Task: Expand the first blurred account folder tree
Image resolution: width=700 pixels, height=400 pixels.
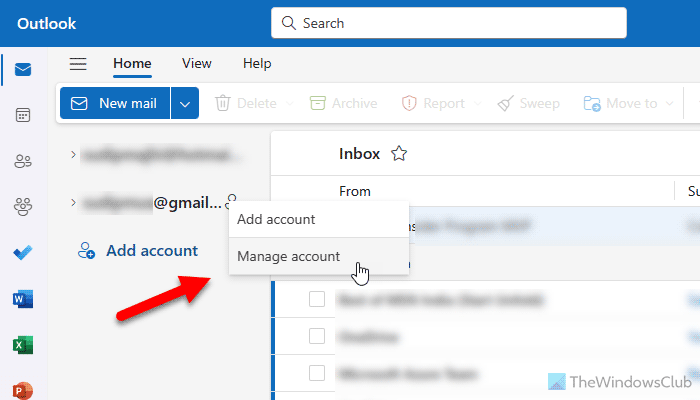Action: coord(73,155)
